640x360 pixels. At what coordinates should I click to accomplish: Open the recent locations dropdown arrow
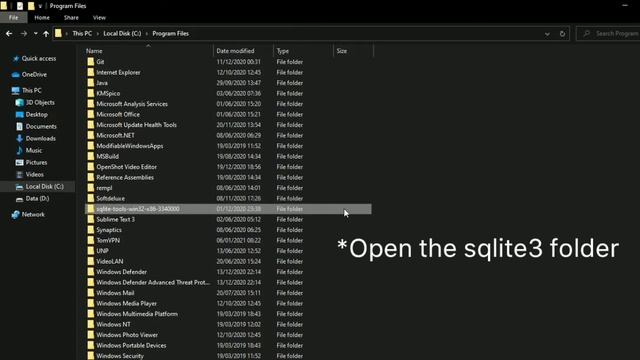[x=36, y=33]
